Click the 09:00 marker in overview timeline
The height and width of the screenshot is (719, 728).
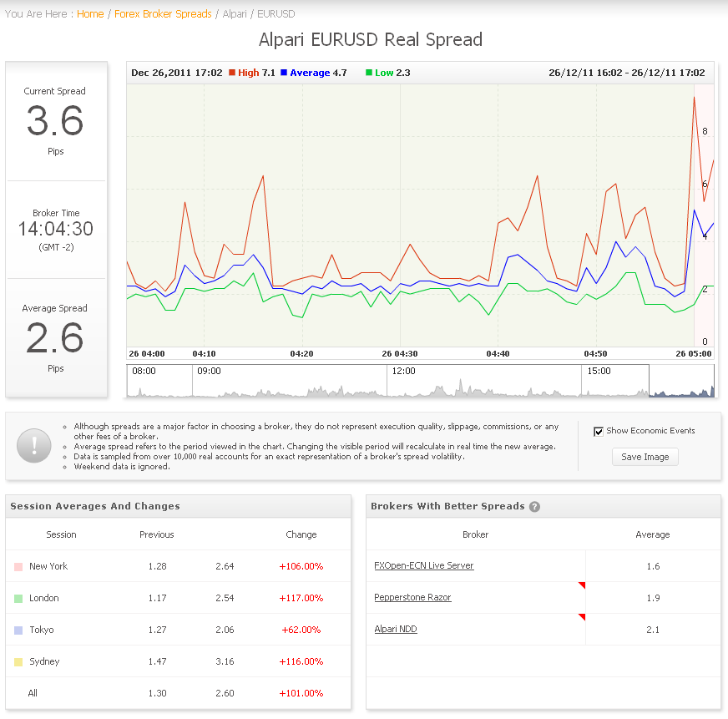tap(209, 371)
